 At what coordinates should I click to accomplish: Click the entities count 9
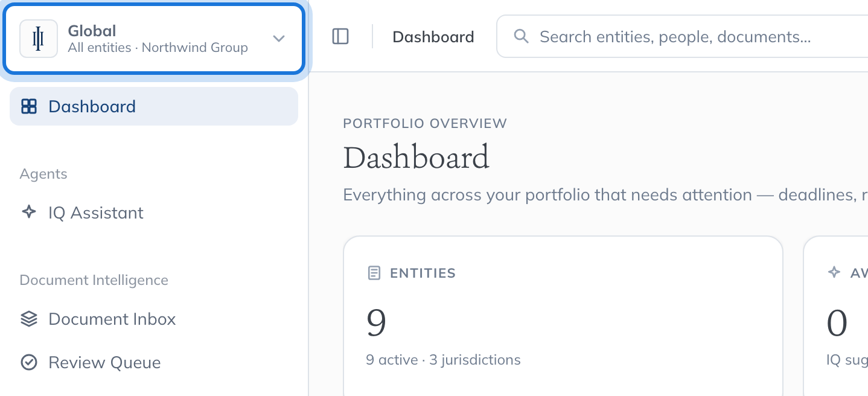point(376,323)
